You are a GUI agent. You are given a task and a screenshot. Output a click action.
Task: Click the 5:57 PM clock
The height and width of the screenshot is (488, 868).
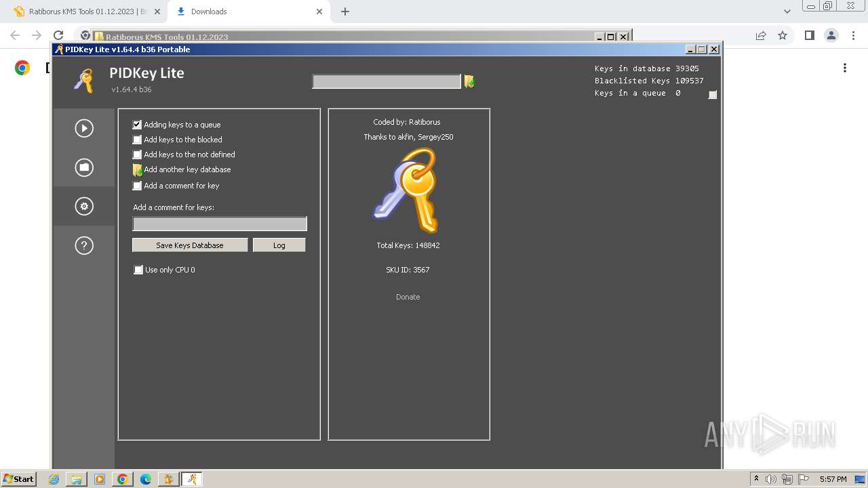(833, 479)
